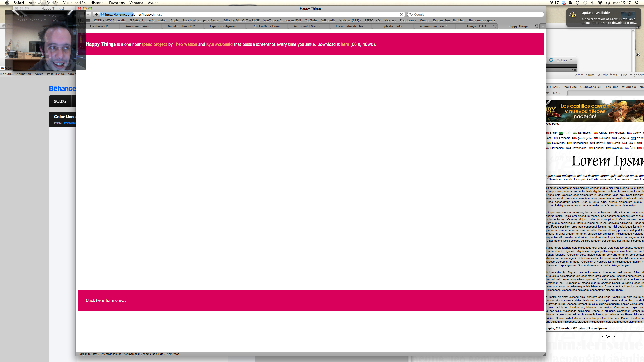The image size is (644, 362).
Task: Open the Historial menu
Action: pyautogui.click(x=97, y=3)
